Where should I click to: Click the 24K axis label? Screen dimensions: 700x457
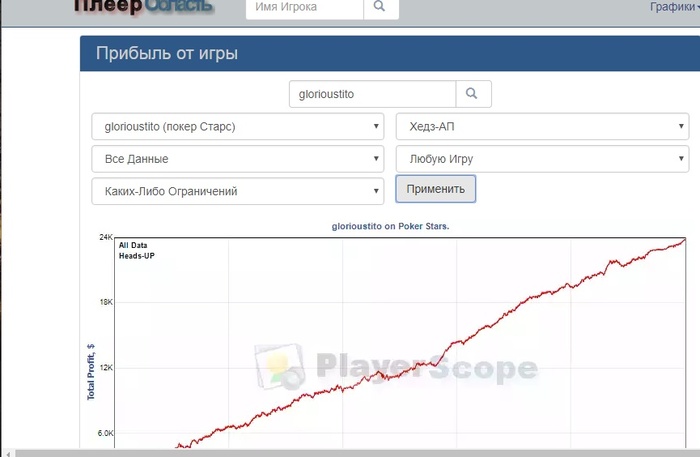pyautogui.click(x=106, y=237)
